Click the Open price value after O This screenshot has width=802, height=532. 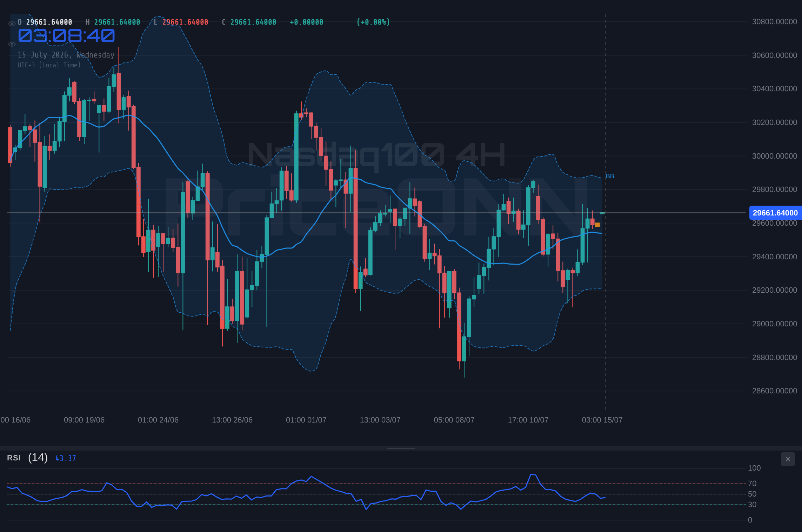tap(49, 22)
